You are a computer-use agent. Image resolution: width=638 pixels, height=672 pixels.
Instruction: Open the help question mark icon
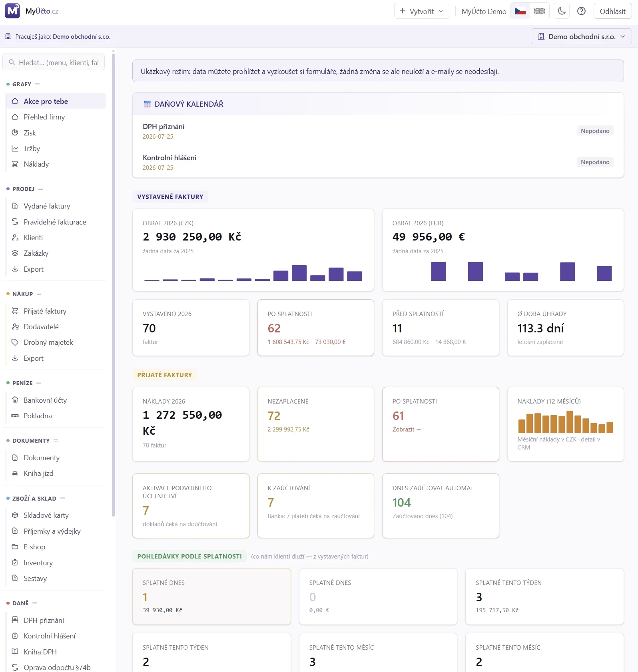coord(581,11)
